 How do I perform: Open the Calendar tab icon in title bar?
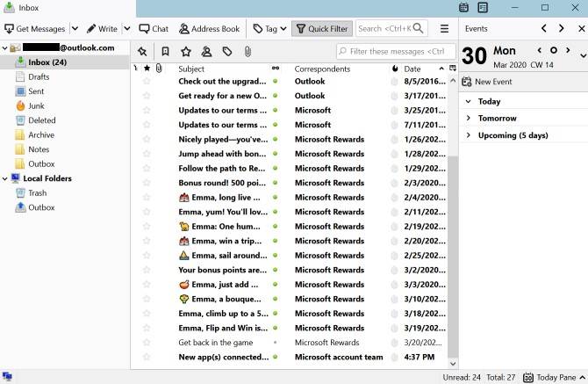point(463,8)
